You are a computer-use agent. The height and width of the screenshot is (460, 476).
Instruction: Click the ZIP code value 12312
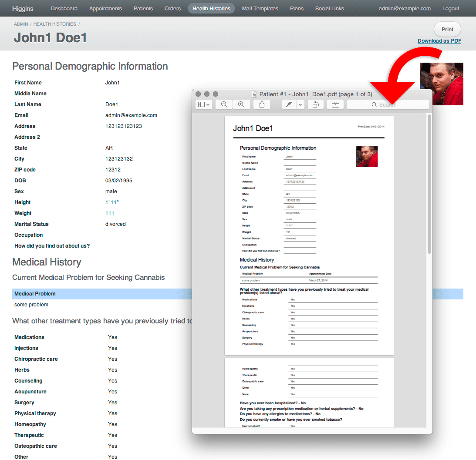(113, 170)
